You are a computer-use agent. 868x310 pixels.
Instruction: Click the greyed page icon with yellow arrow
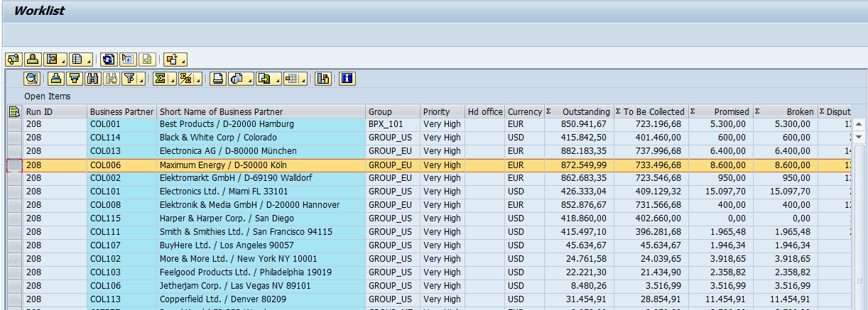click(x=148, y=60)
